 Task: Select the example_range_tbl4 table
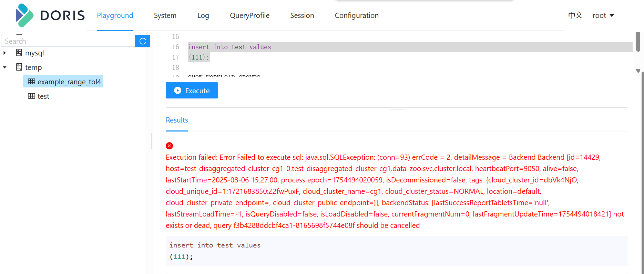coord(63,82)
